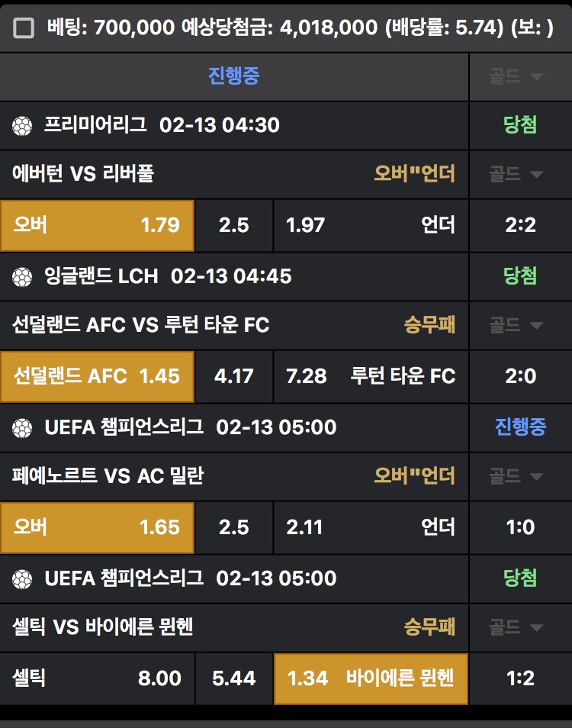Open 골드 dropdown for 페예노르트 VS AC 밀란
572x728 pixels.
[520, 477]
